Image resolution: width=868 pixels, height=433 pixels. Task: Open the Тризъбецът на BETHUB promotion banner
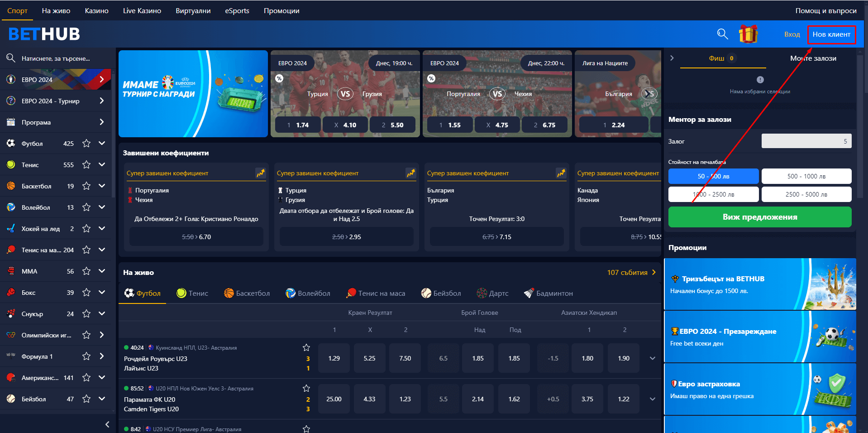(760, 284)
